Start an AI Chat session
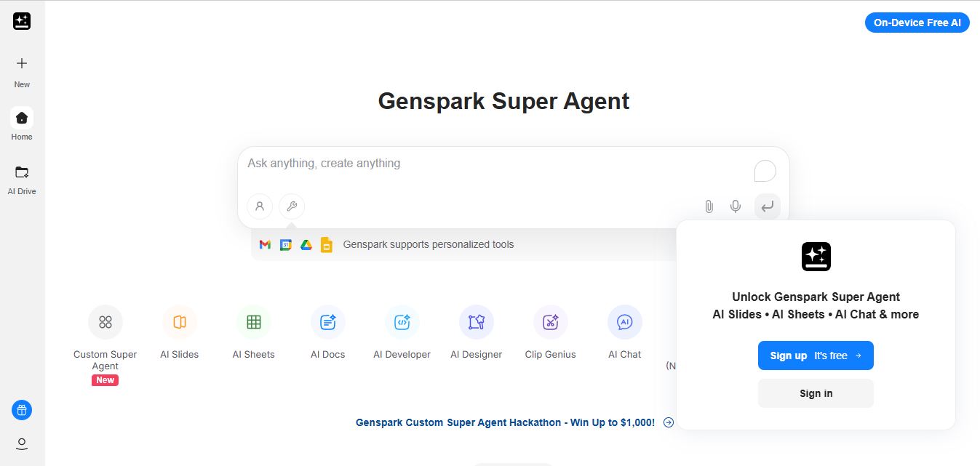 [x=624, y=321]
